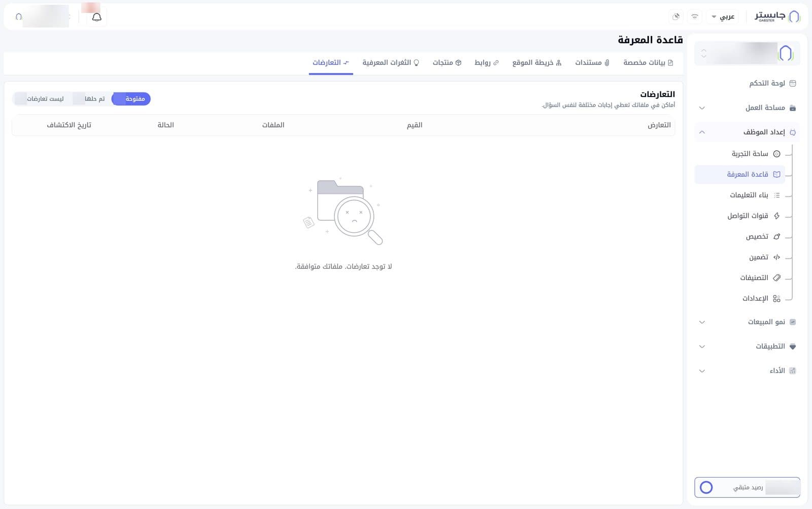Click the قنوات التواصل lightning icon
Screen dimensions: 812x509
click(776, 216)
